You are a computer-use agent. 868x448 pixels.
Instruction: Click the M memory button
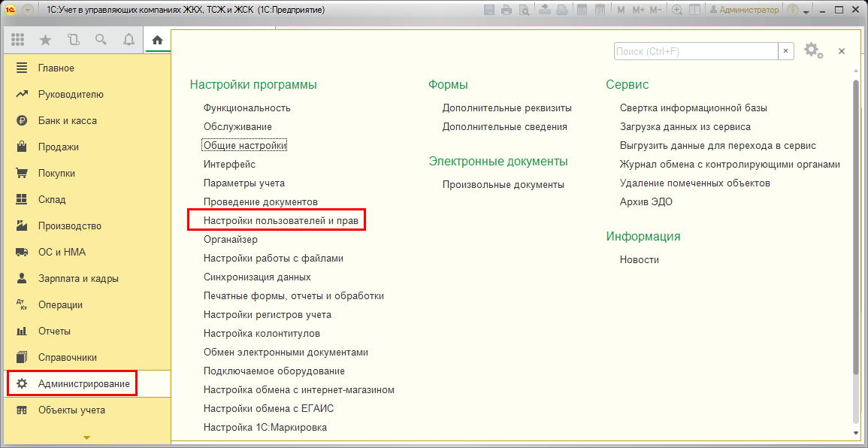(x=621, y=10)
